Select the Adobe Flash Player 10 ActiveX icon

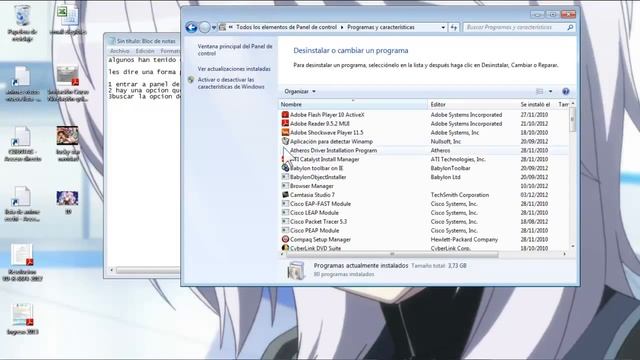[285, 115]
